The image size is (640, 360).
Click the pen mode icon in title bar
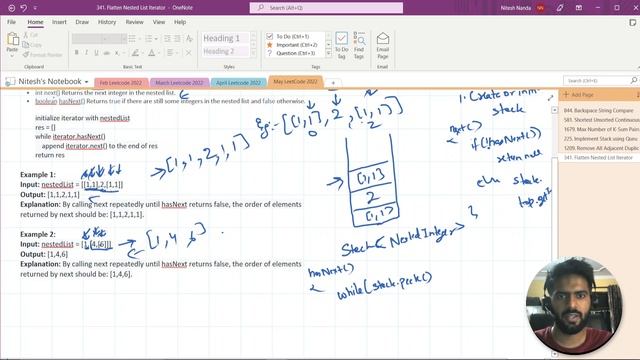coord(560,8)
